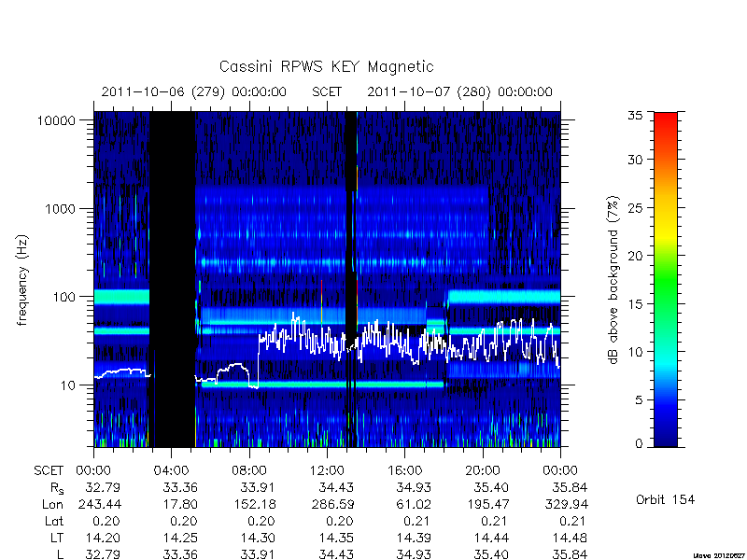Screen dimensions: 747x560
Task: Click '34.93' in the L row
Action: coord(414,554)
